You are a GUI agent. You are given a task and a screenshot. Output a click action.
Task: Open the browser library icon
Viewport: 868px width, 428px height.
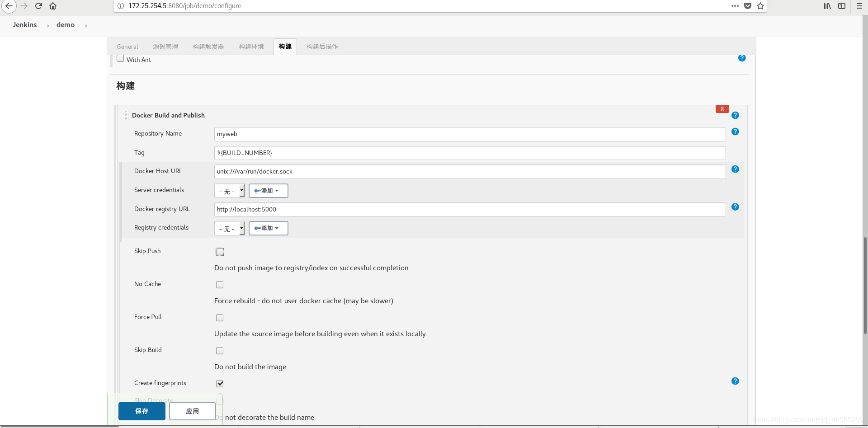click(x=827, y=6)
